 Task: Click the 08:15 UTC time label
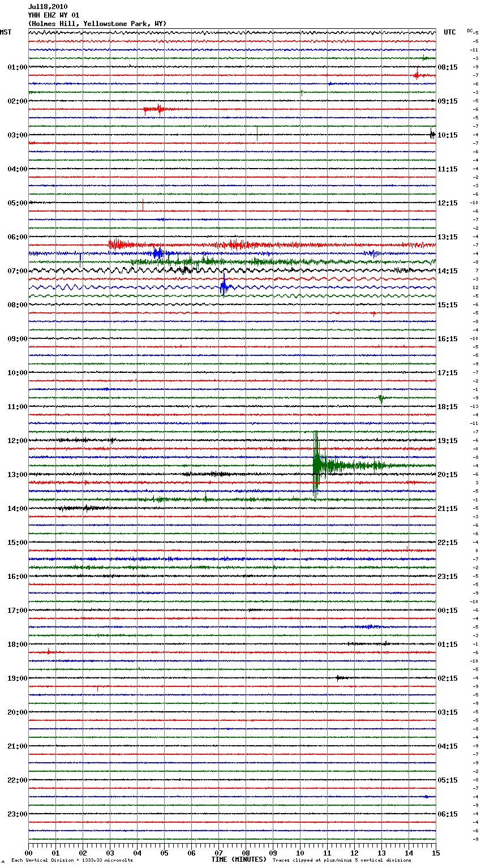point(448,67)
